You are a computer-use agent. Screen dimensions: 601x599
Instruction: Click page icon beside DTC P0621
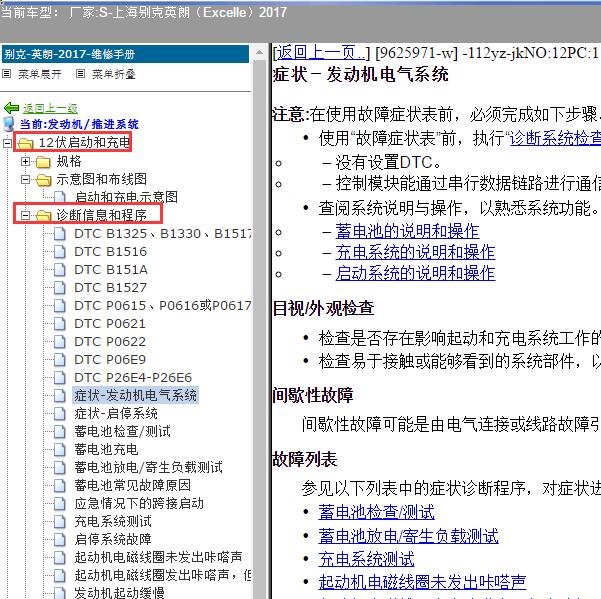(x=59, y=323)
